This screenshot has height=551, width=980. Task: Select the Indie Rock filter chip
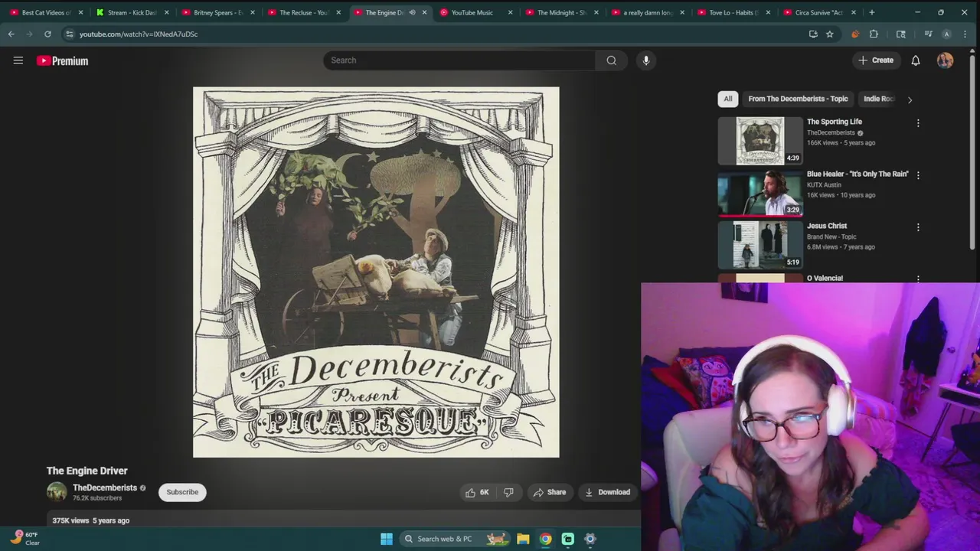[x=879, y=99]
